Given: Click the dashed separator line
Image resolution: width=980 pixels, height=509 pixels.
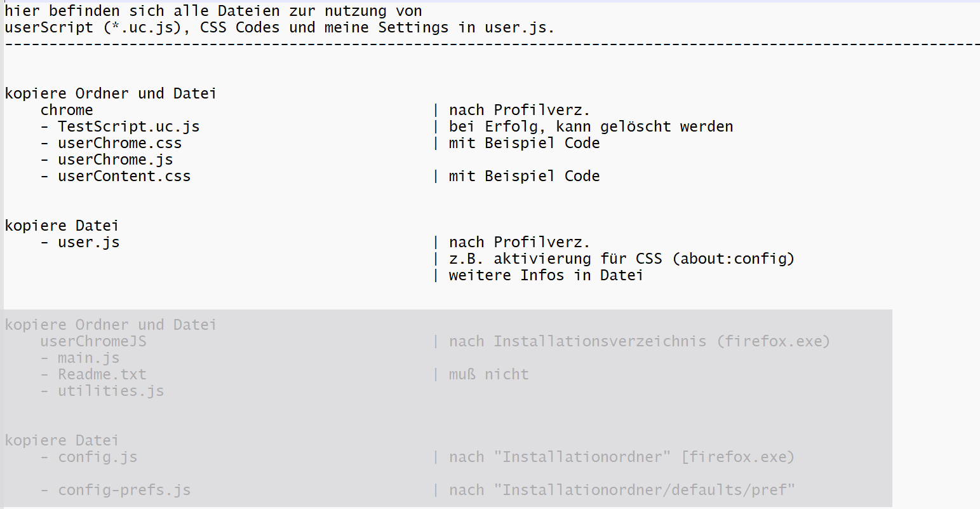Looking at the screenshot, I should [489, 44].
